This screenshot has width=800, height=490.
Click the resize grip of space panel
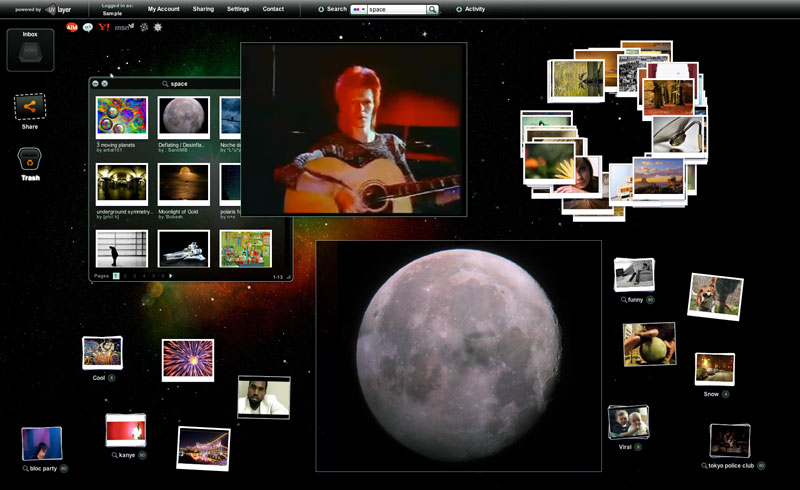click(289, 277)
